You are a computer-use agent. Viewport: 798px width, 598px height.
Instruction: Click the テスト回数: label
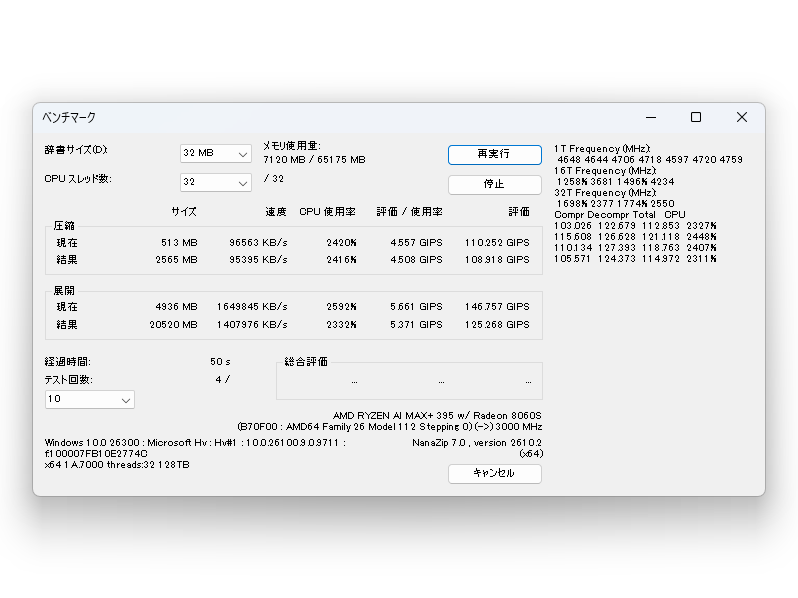69,380
